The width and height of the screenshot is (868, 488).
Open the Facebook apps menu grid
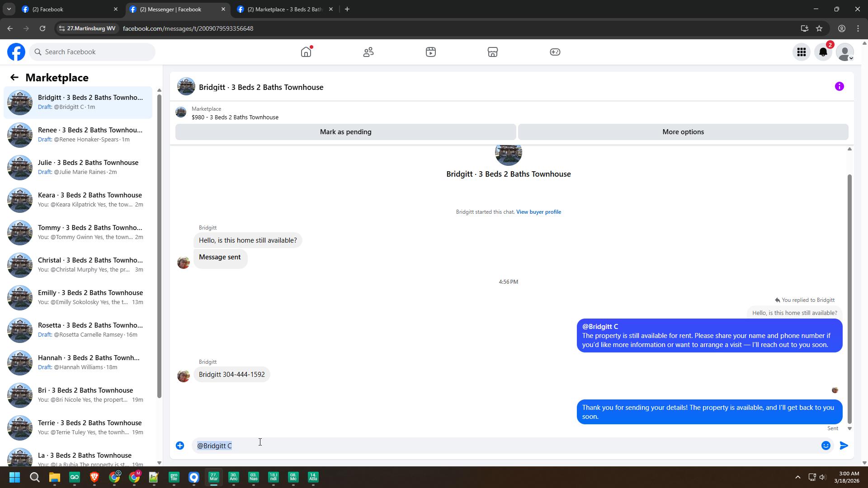click(802, 52)
